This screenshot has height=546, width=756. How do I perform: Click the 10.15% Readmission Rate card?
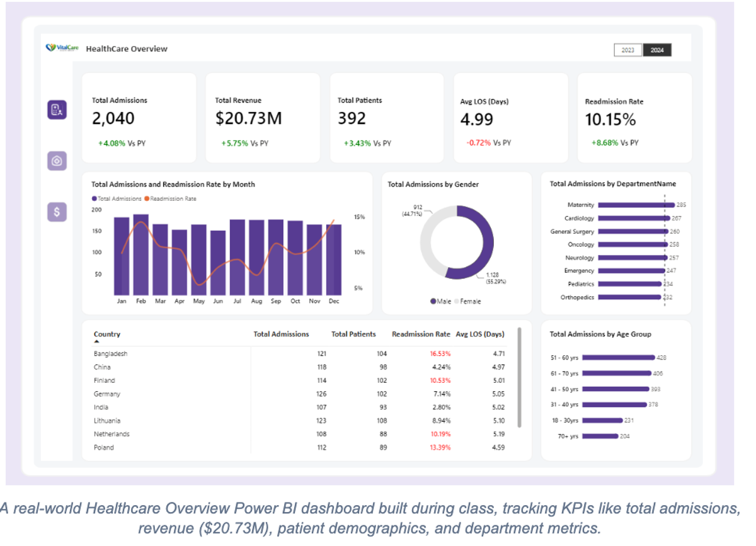634,118
